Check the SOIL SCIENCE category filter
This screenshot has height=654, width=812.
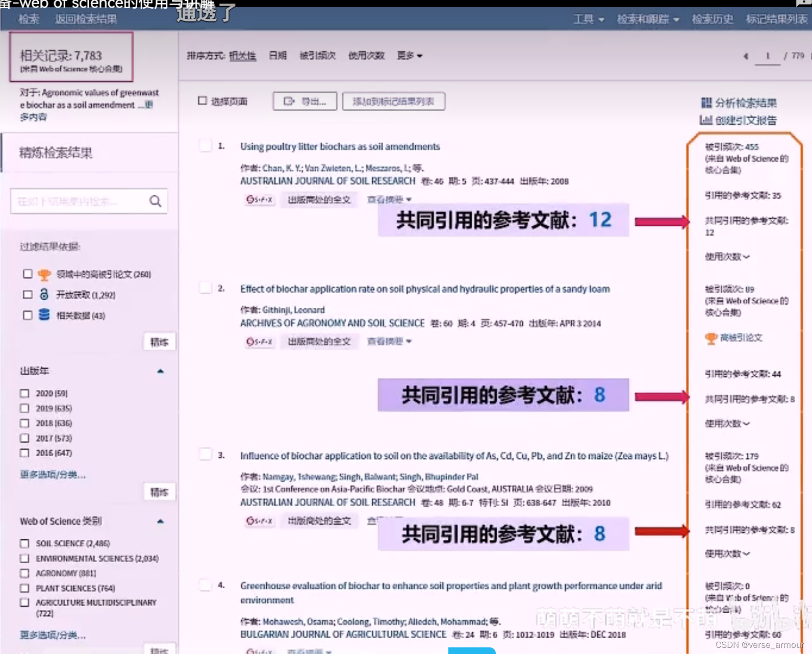[24, 543]
